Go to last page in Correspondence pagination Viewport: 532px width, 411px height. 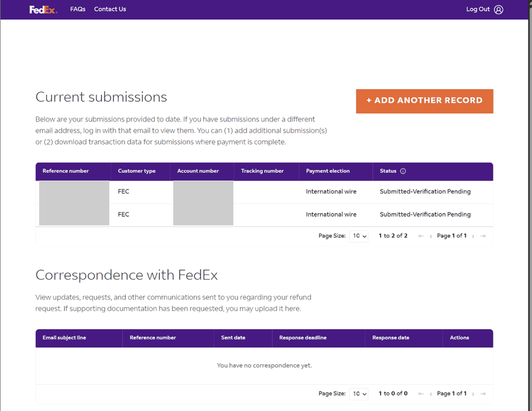coord(483,394)
